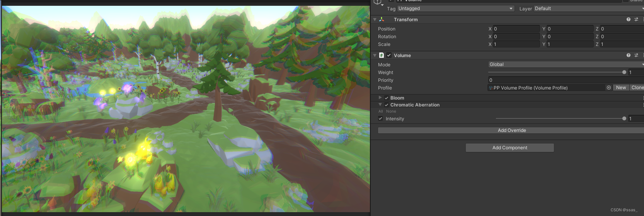This screenshot has width=644, height=216.
Task: Click the Position X input field
Action: [516, 29]
